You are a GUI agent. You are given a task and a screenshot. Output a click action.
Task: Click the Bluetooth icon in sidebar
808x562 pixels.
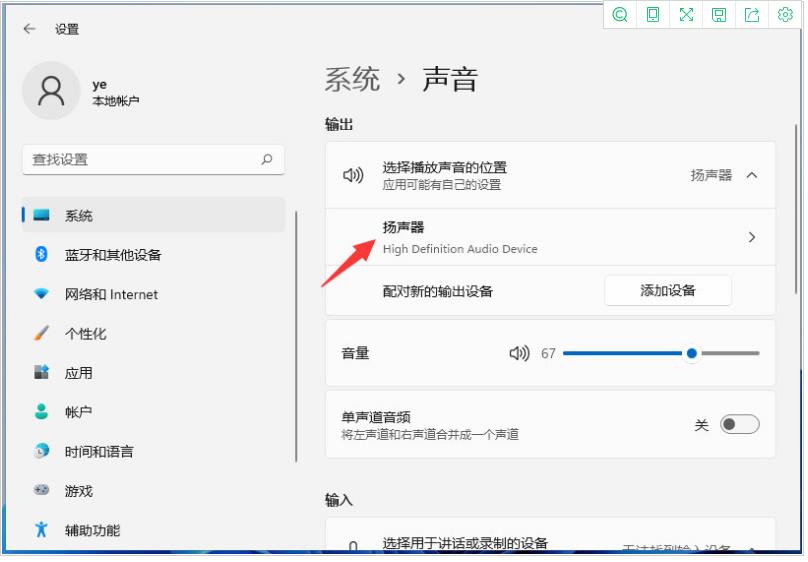click(41, 254)
